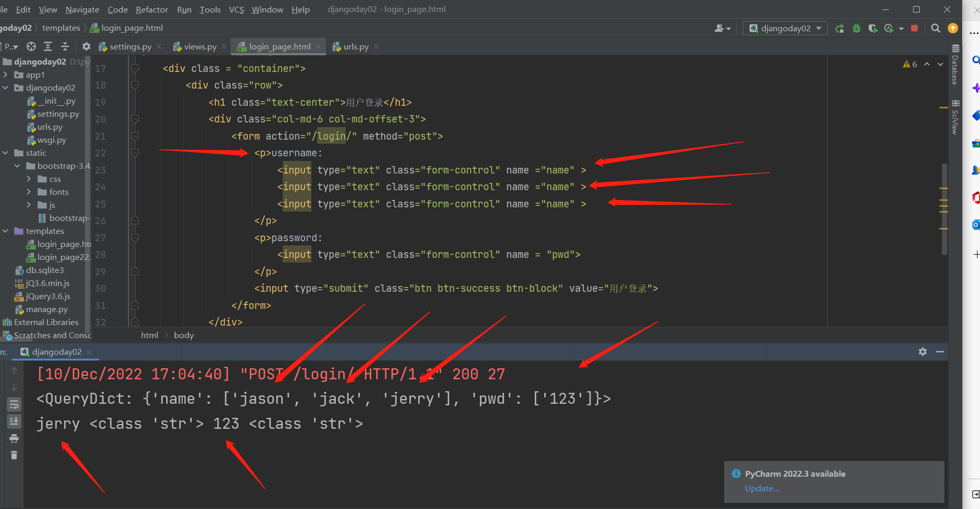
Task: Switch to the views.py tab
Action: 200,46
